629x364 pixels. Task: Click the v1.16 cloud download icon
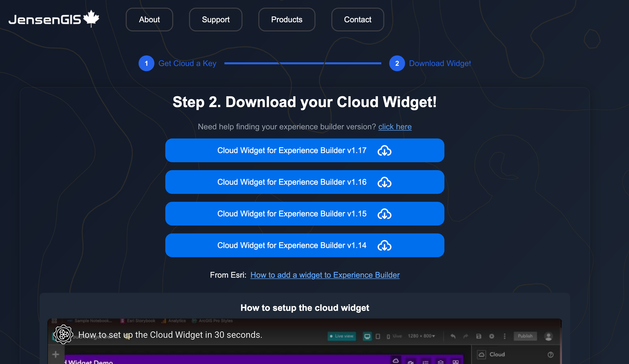point(384,182)
